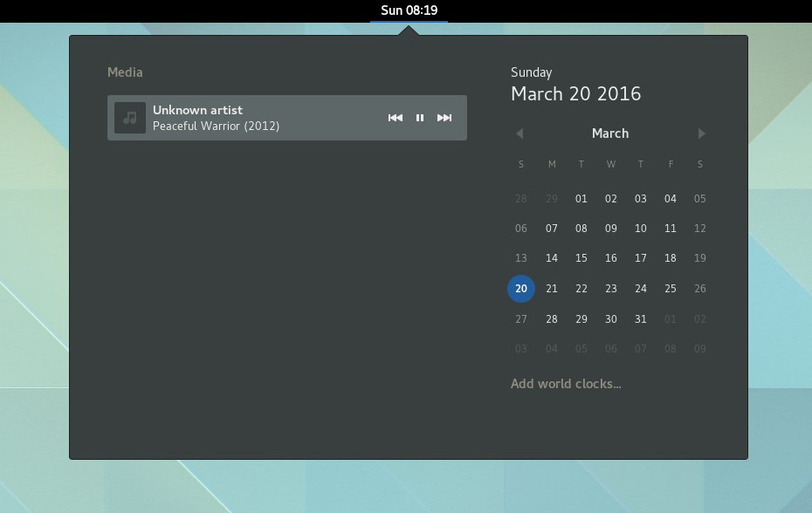Image resolution: width=812 pixels, height=513 pixels.
Task: Go to previous month with left arrow
Action: [520, 133]
